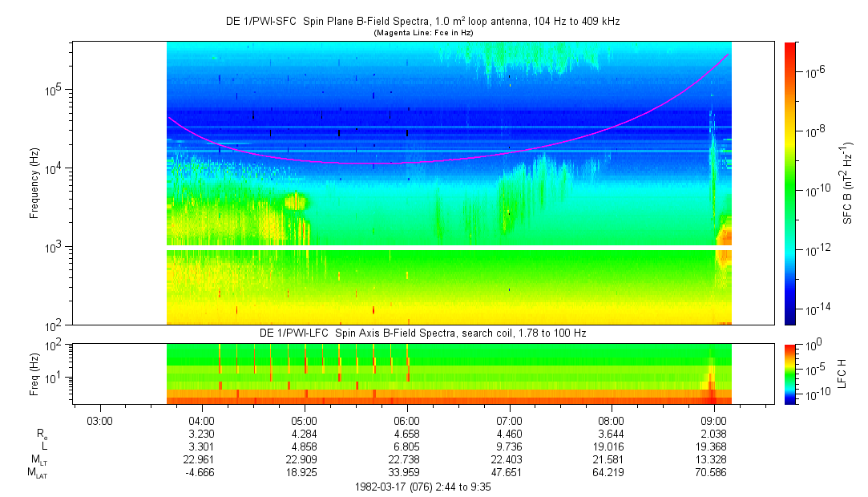This screenshot has height=497, width=868.
Task: Click the DE 1/PWI-SFC Spin Plane plot title
Action: point(422,22)
